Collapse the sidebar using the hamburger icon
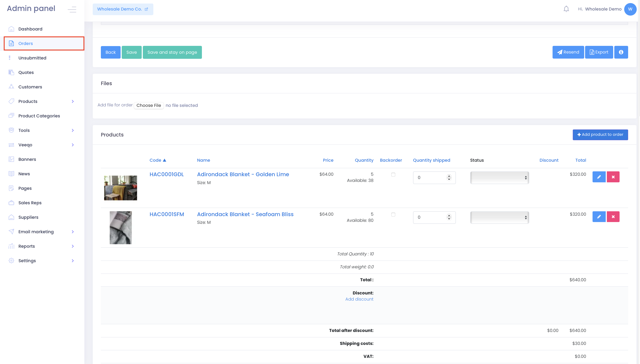 [72, 9]
